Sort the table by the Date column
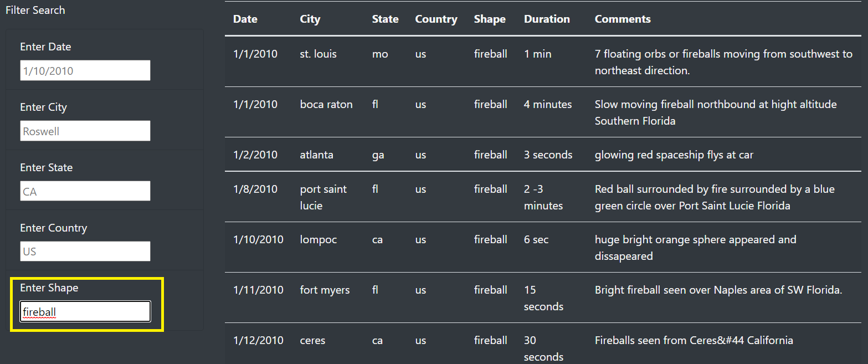The height and width of the screenshot is (364, 868). tap(245, 18)
